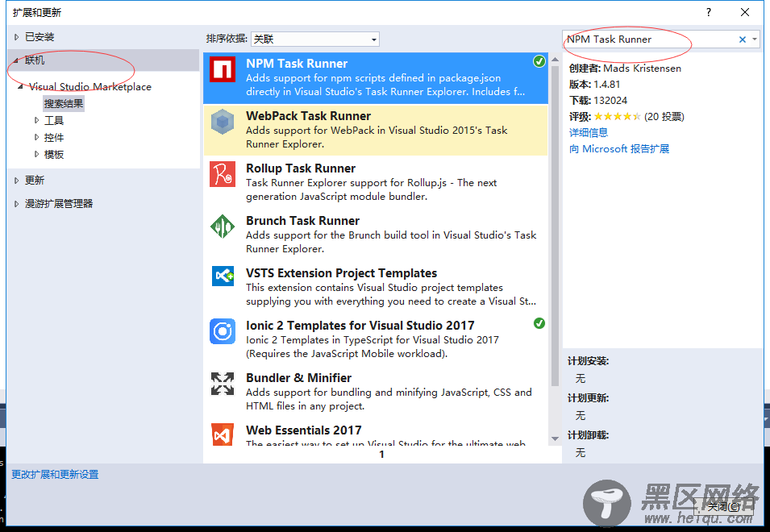Open the help question mark button
This screenshot has height=532, width=770.
click(x=708, y=12)
